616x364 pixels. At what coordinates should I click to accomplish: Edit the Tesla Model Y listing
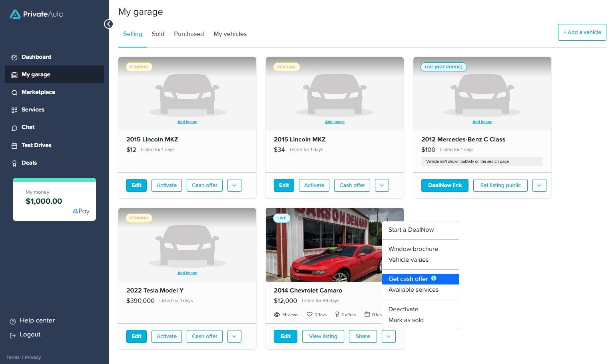point(137,336)
